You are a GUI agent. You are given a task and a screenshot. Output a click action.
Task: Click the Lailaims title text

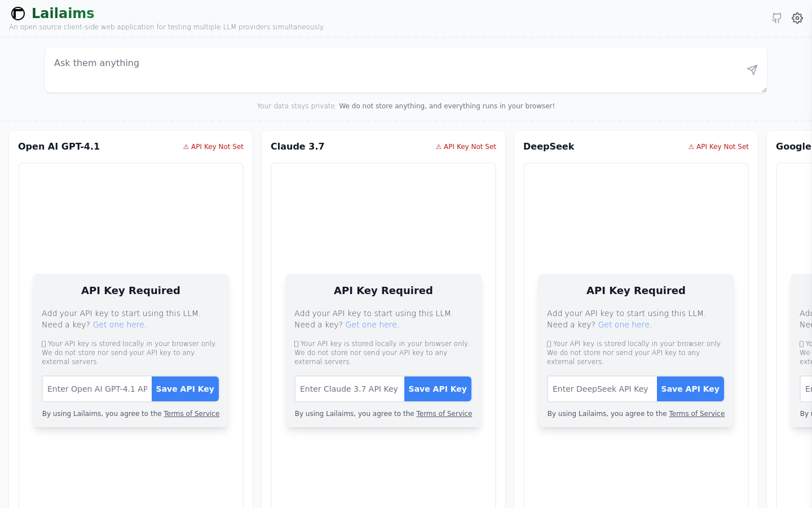[x=63, y=13]
